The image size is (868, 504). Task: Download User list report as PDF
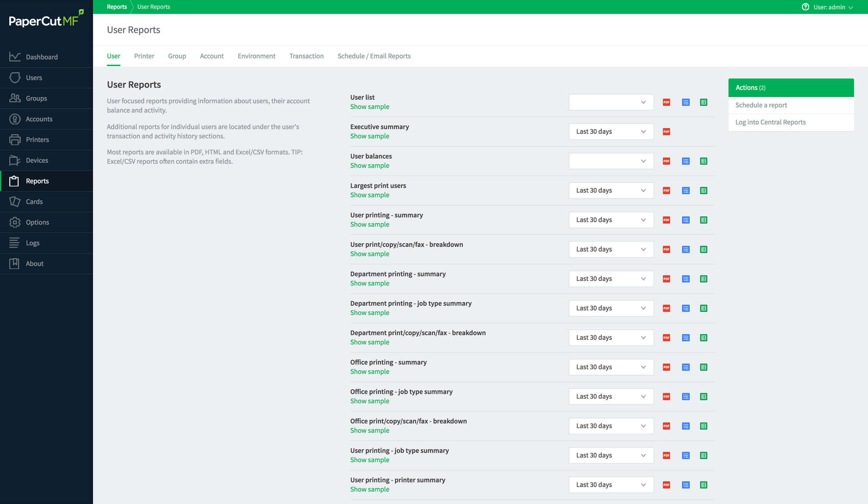666,102
